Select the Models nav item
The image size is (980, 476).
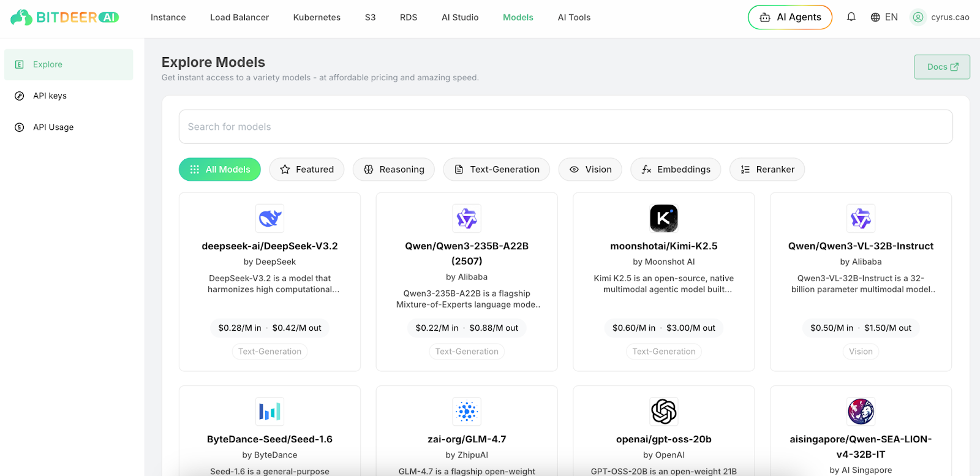(518, 17)
